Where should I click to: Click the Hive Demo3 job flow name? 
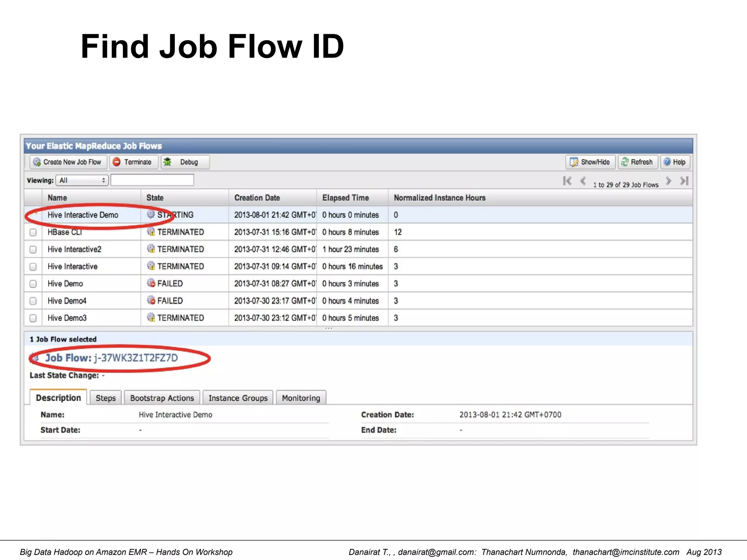click(x=67, y=318)
